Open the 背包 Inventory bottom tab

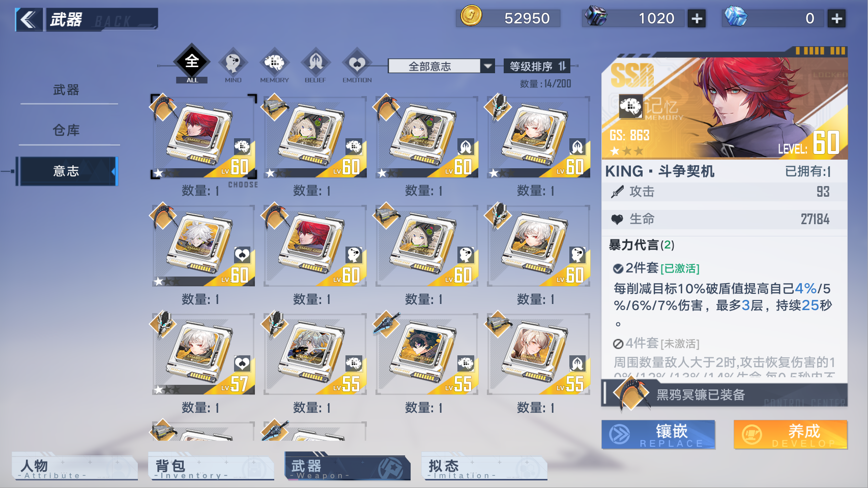211,468
